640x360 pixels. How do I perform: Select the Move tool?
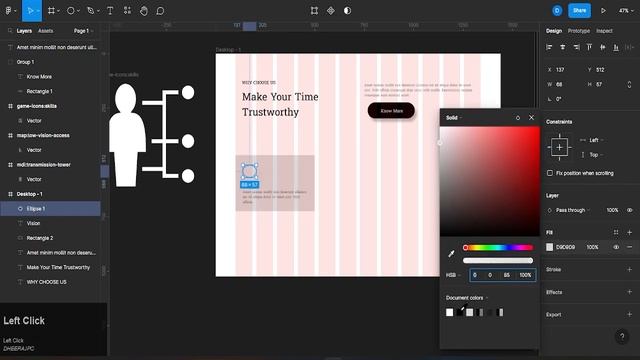[x=30, y=11]
